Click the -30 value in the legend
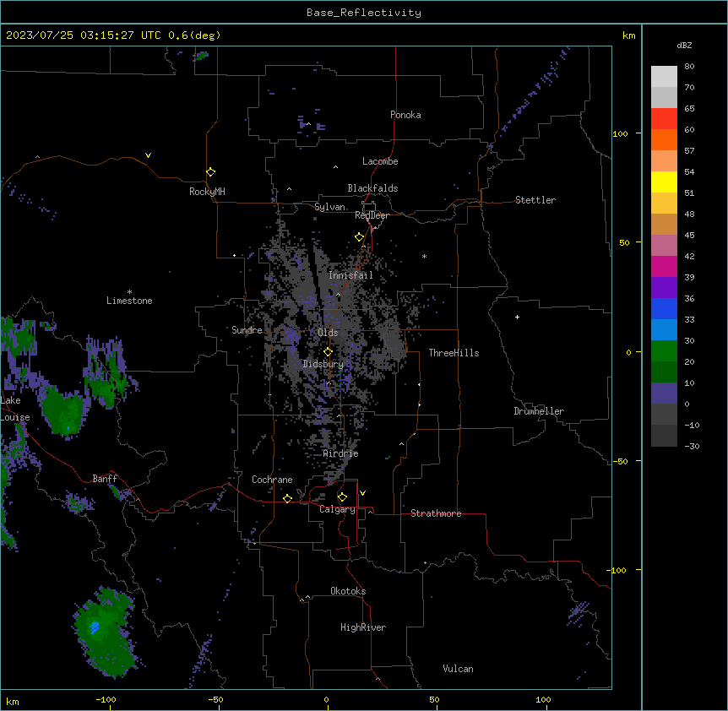The image size is (728, 711). (x=692, y=446)
